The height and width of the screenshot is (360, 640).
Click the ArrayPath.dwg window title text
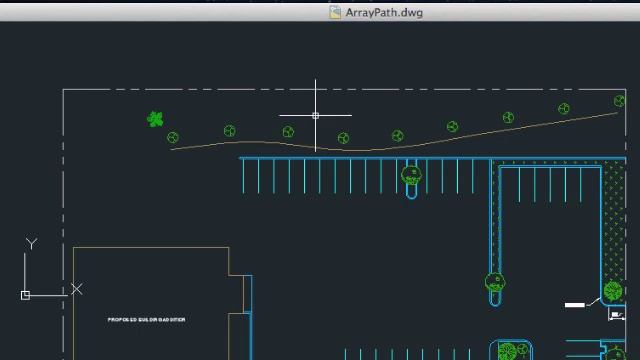(x=384, y=13)
